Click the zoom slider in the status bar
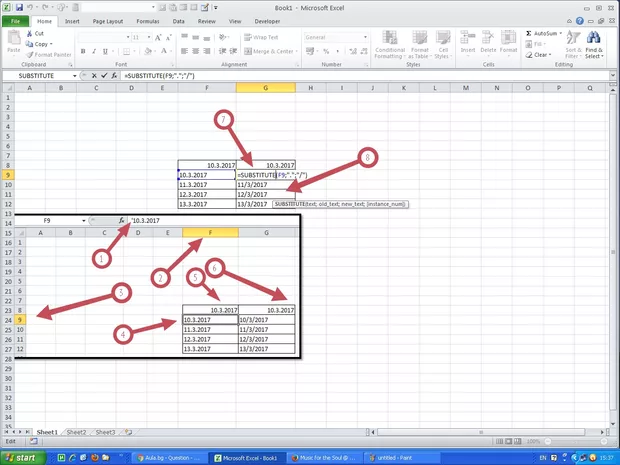Viewport: 620px width, 465px height. click(x=575, y=441)
